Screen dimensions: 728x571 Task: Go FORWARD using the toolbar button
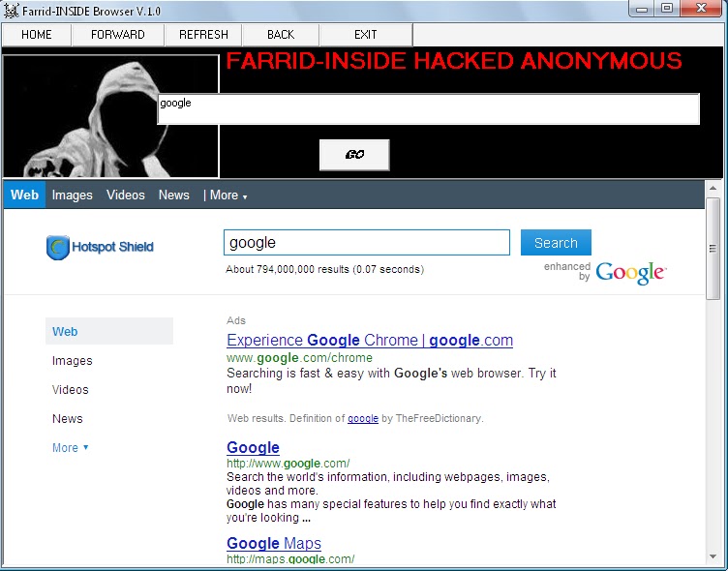pyautogui.click(x=118, y=35)
